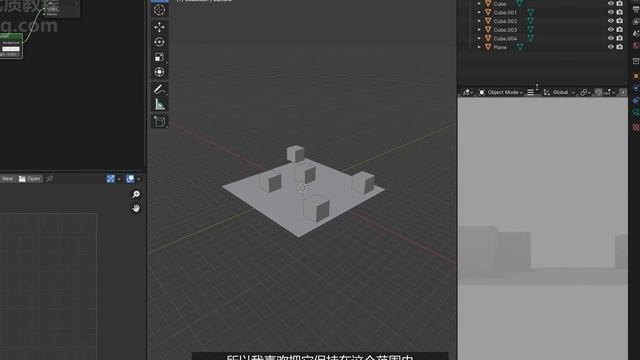Toggle snapping in right viewport header
The height and width of the screenshot is (360, 640).
[x=598, y=93]
